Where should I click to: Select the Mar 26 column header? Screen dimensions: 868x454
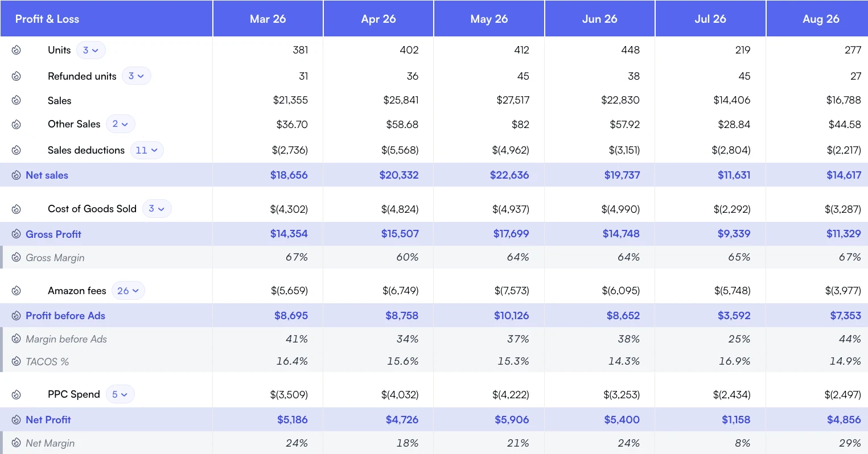[268, 19]
